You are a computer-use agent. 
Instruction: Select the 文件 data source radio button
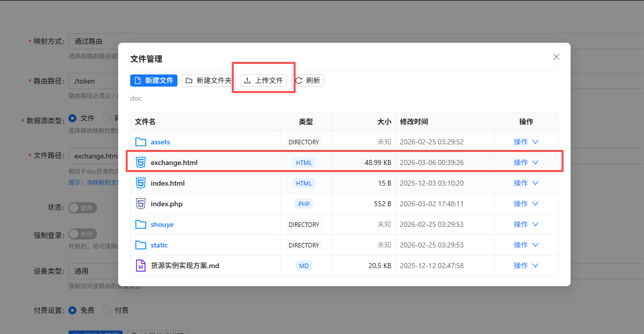[x=72, y=118]
